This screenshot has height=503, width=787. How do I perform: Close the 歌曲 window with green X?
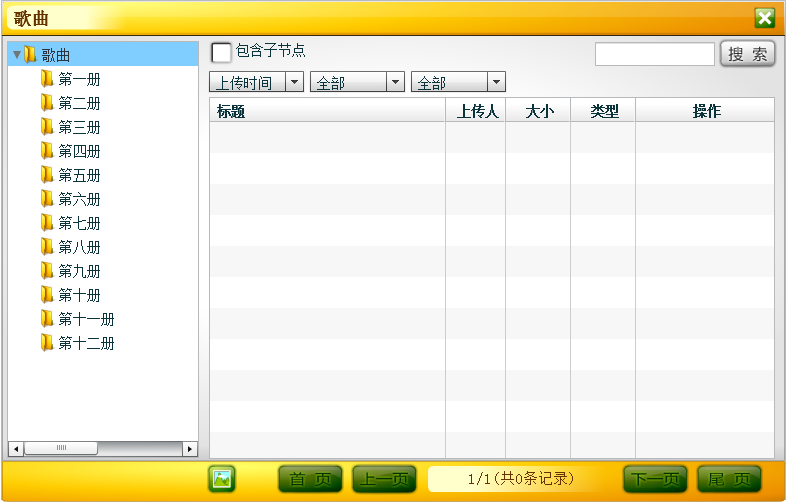click(x=765, y=18)
